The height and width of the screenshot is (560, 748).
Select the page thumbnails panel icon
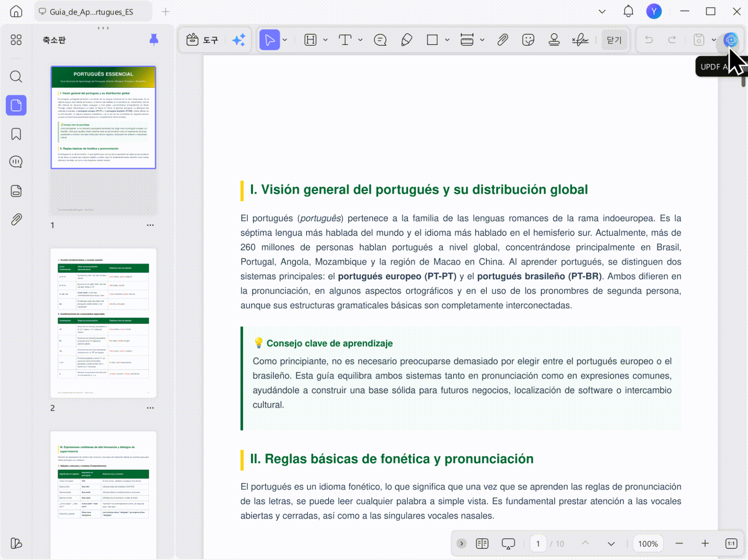pyautogui.click(x=16, y=105)
